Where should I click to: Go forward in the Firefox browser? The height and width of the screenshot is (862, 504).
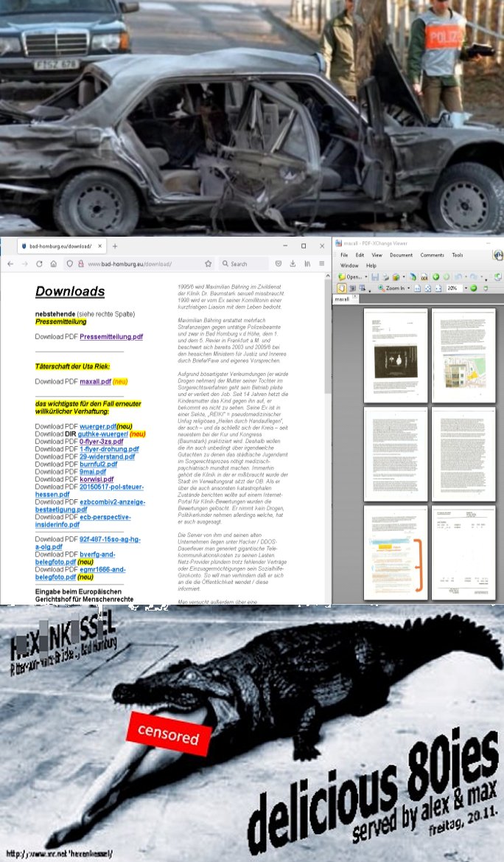coord(25,264)
